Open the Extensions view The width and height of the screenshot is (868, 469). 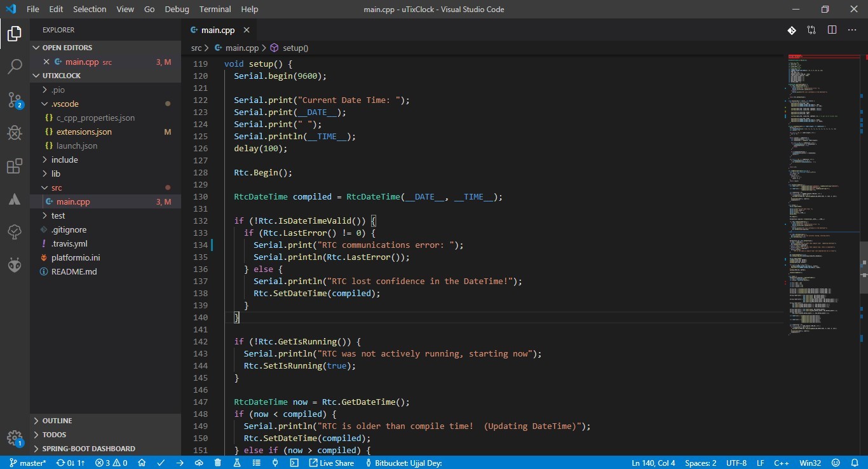pos(15,167)
